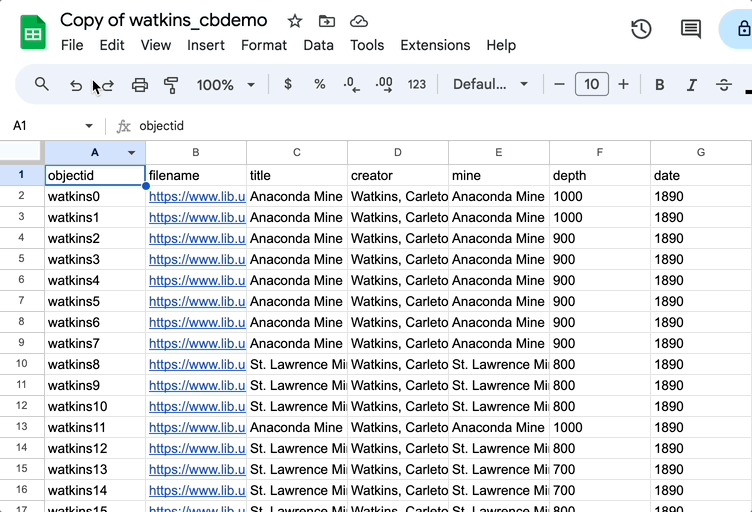Image resolution: width=752 pixels, height=512 pixels.
Task: Check the cloud save status icon
Action: pyautogui.click(x=359, y=21)
